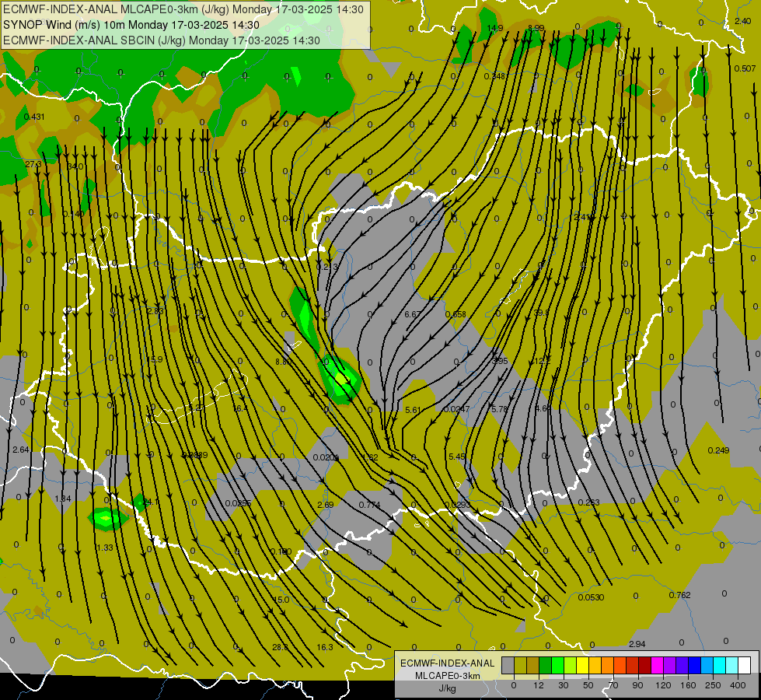Click the legend tick label 50

click(588, 685)
